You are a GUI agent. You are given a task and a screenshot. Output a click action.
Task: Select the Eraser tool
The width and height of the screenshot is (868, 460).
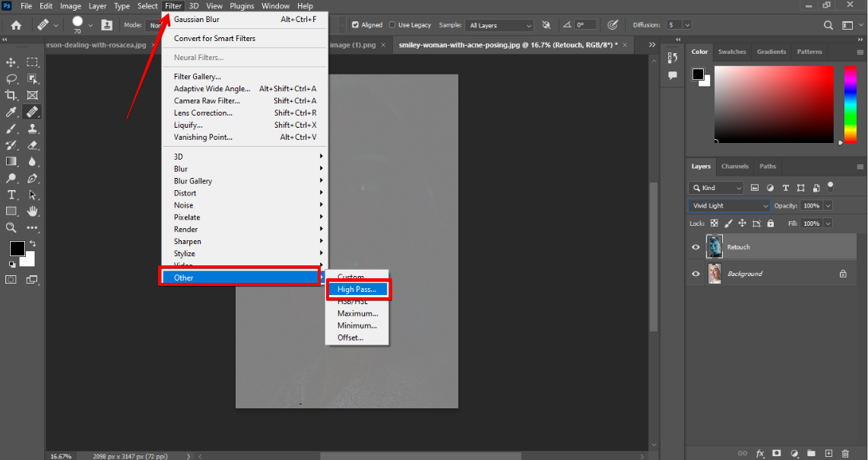(x=33, y=145)
